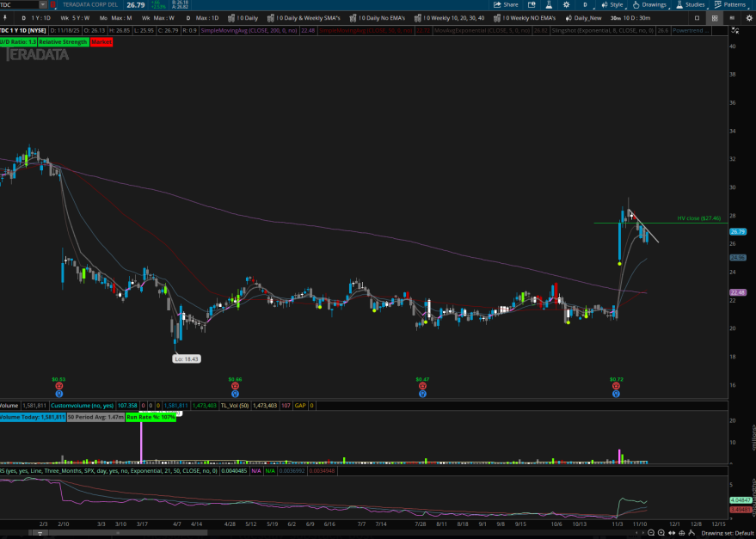Click the red earnings icon under $0.66
Screen dimensions: 756x539
[235, 386]
